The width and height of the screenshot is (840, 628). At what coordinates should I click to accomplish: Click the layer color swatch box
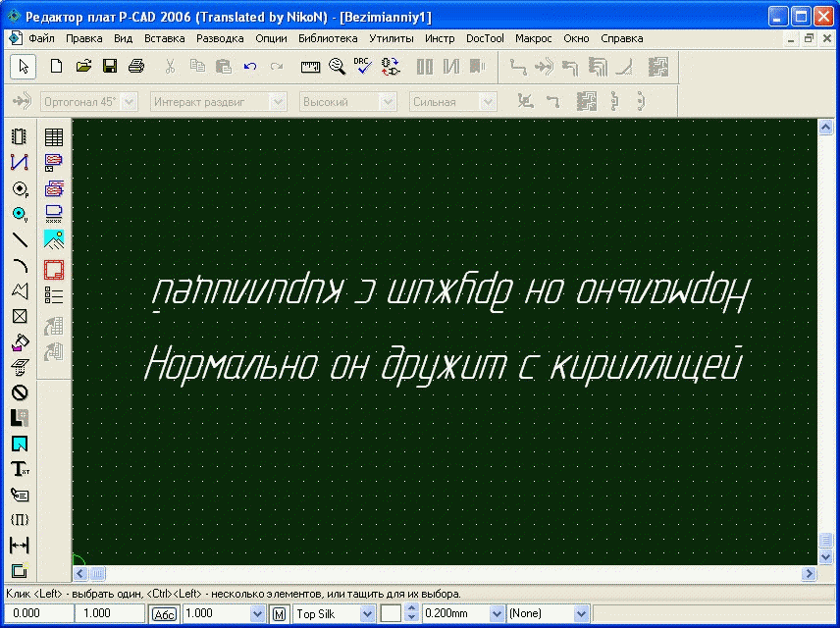[x=391, y=614]
